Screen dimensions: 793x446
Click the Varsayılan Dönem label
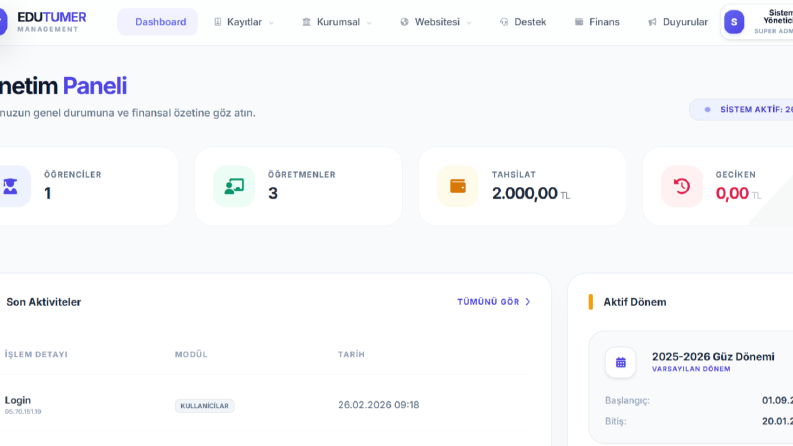pyautogui.click(x=691, y=369)
